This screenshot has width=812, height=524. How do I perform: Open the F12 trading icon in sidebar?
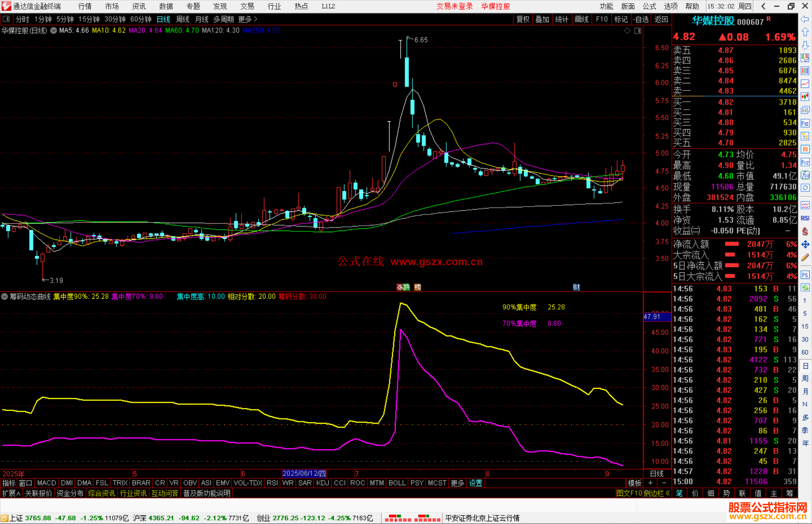(x=805, y=162)
